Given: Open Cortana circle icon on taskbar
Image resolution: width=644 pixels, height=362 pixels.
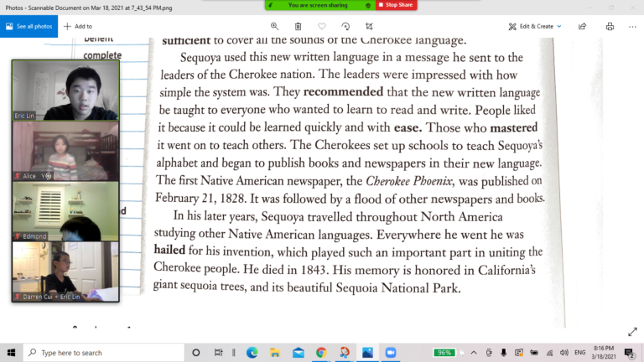Looking at the screenshot, I should tap(196, 353).
